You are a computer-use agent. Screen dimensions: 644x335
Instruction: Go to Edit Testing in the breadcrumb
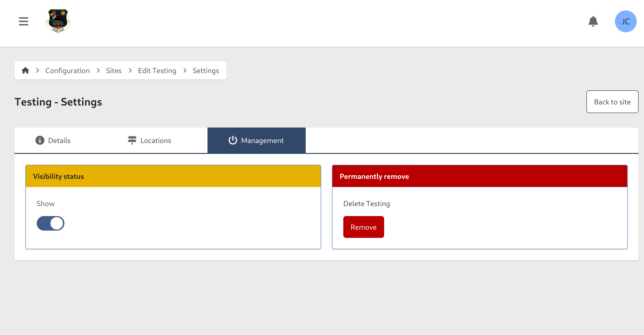(157, 70)
